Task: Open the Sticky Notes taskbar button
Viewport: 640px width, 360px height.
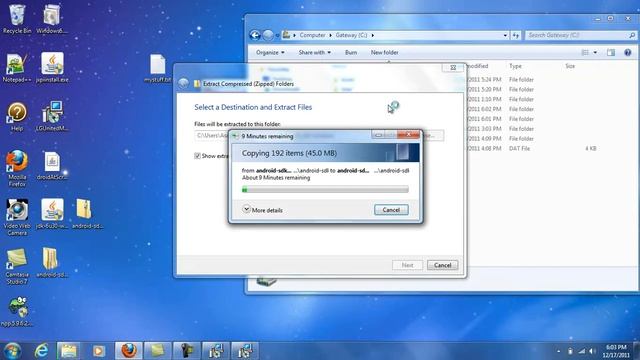Action: 157,351
